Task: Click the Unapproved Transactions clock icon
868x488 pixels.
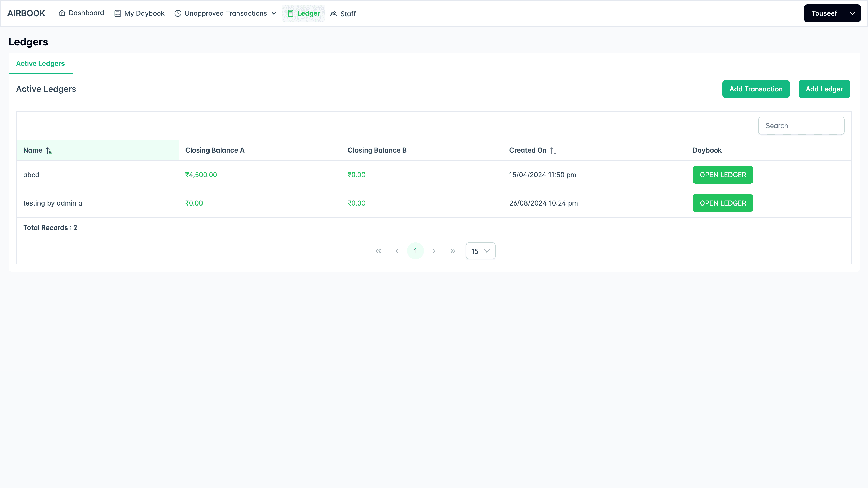Action: [x=178, y=13]
